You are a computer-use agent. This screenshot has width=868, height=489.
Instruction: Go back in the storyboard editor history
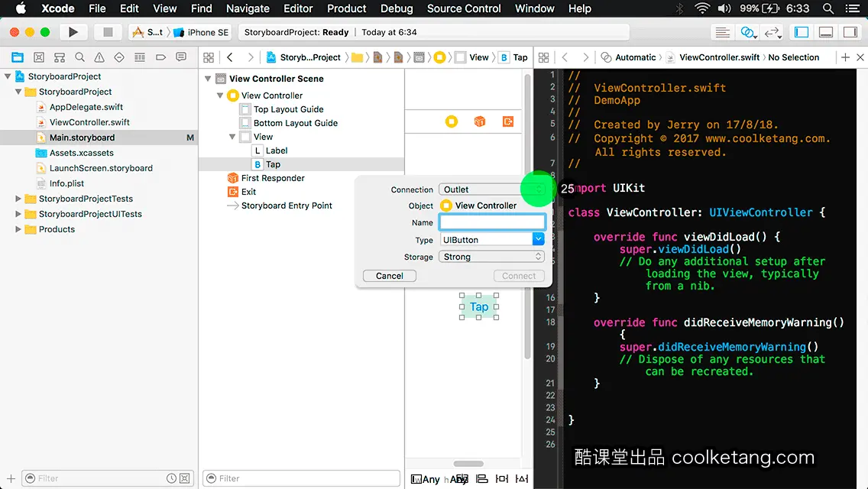click(230, 57)
